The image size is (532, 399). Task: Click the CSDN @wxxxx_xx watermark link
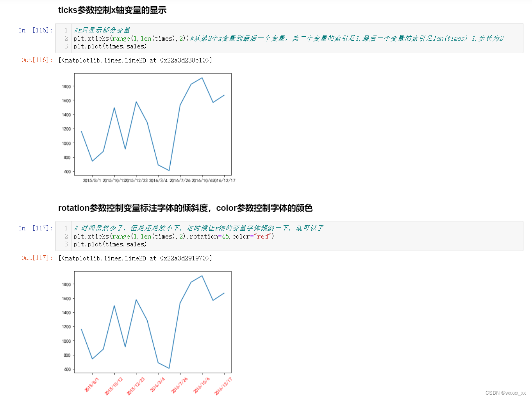coord(505,392)
